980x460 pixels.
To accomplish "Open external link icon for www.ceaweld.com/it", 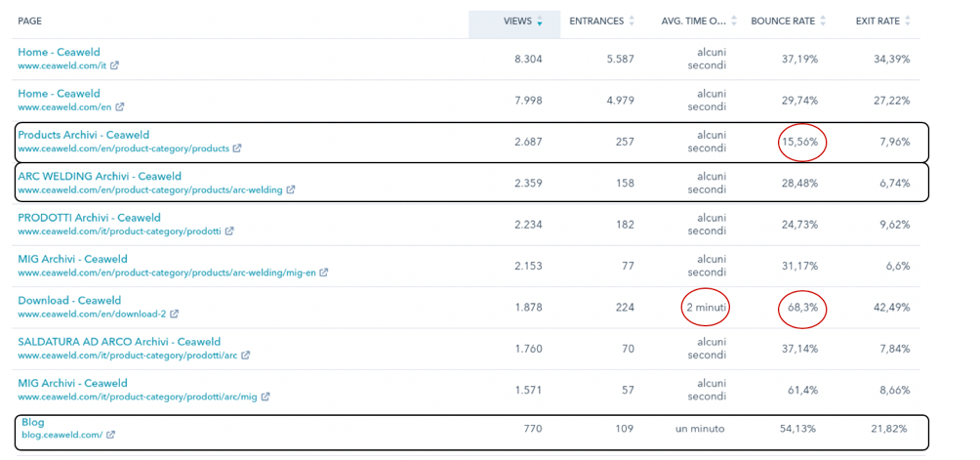I will click(x=114, y=65).
